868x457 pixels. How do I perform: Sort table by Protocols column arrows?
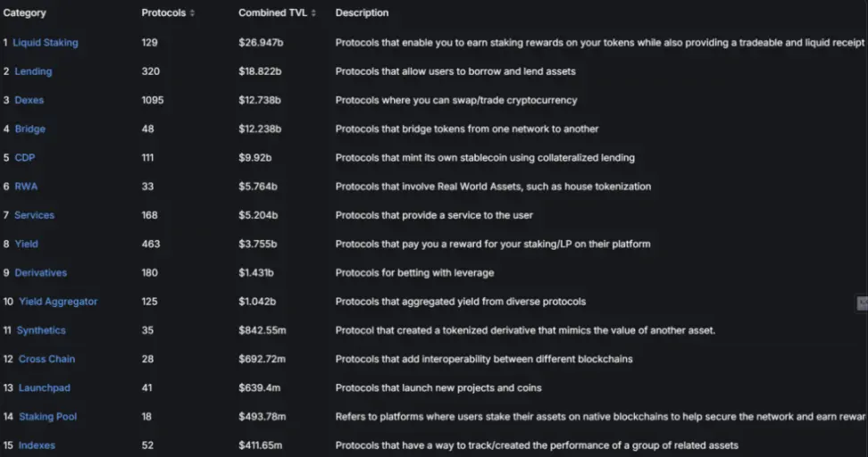click(192, 13)
